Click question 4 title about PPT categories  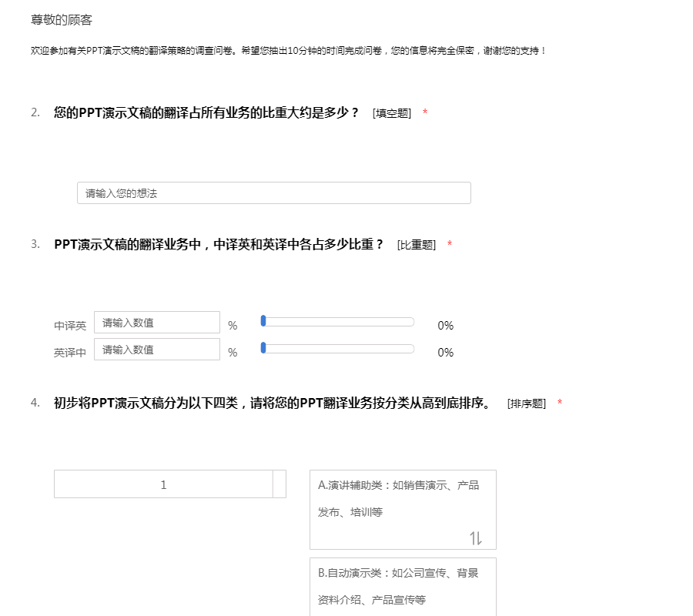pyautogui.click(x=272, y=403)
